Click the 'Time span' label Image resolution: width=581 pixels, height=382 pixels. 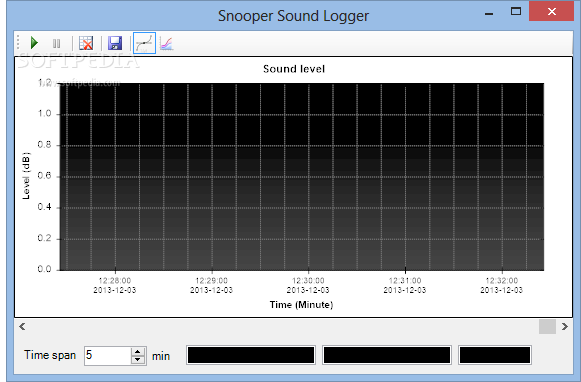coord(50,355)
